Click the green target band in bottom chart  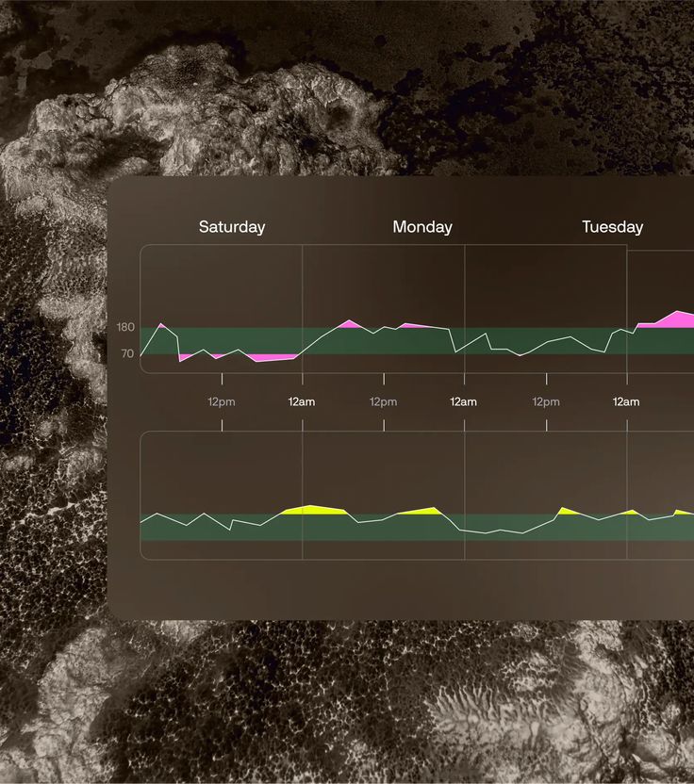(x=417, y=528)
